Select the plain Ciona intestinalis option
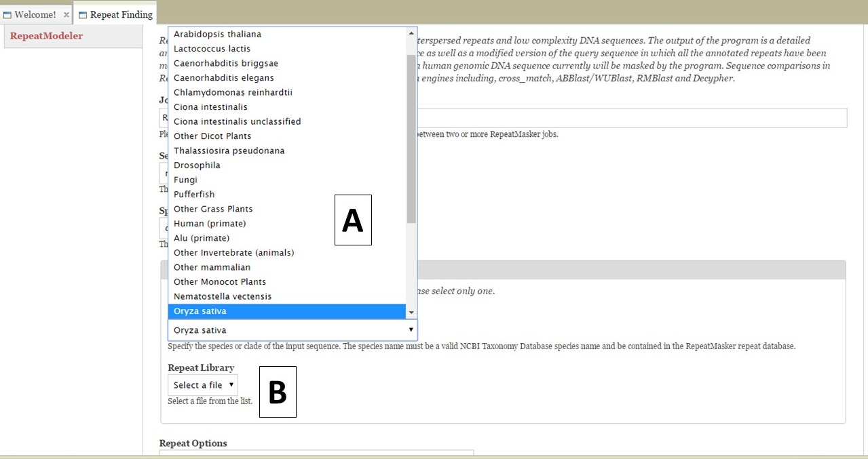The height and width of the screenshot is (459, 868). click(288, 107)
